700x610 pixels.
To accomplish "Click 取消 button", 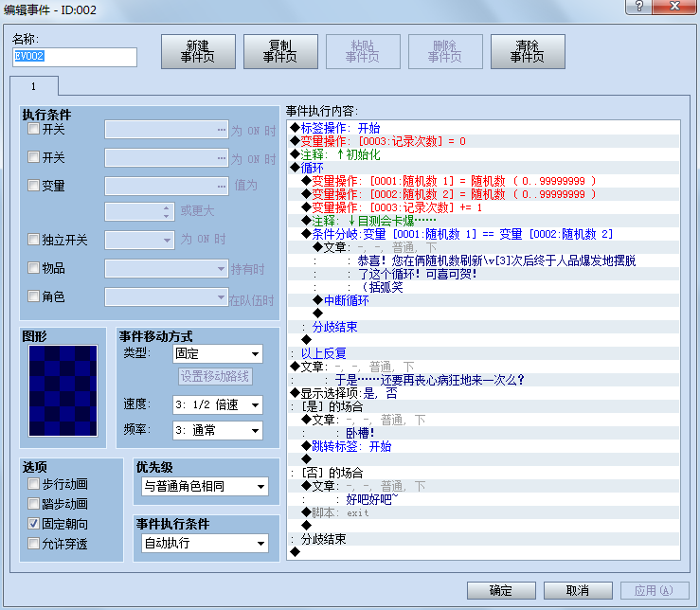I will (x=578, y=590).
